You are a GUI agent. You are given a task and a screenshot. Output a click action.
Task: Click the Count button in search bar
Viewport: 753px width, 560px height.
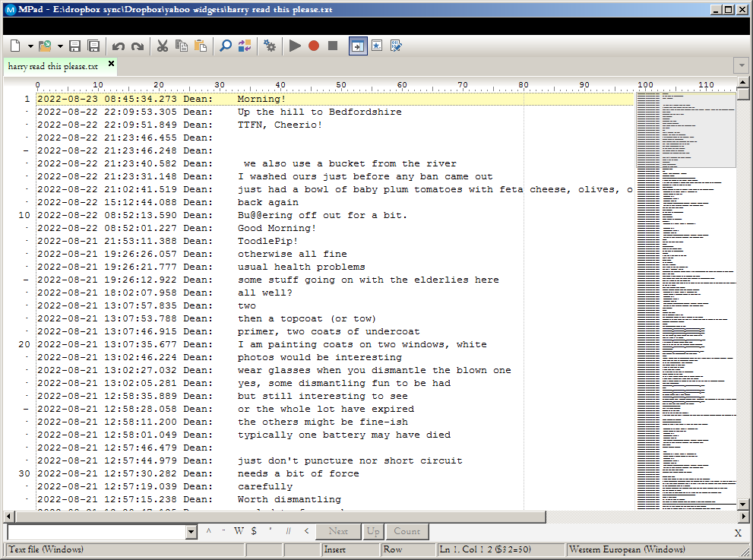point(407,532)
